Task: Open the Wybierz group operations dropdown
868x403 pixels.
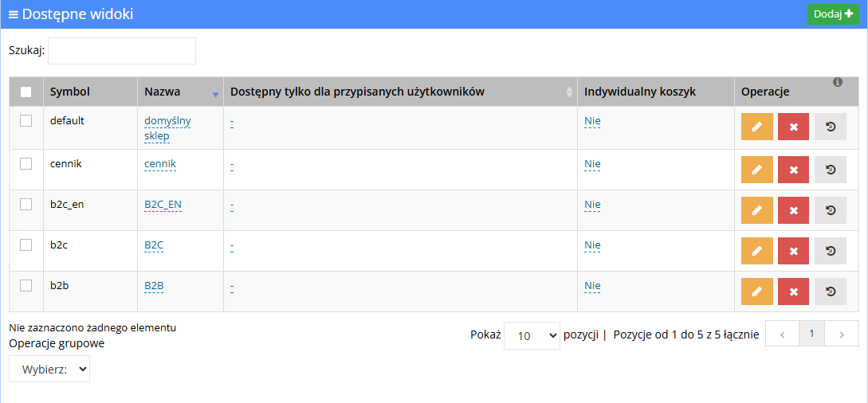Action: [x=49, y=369]
